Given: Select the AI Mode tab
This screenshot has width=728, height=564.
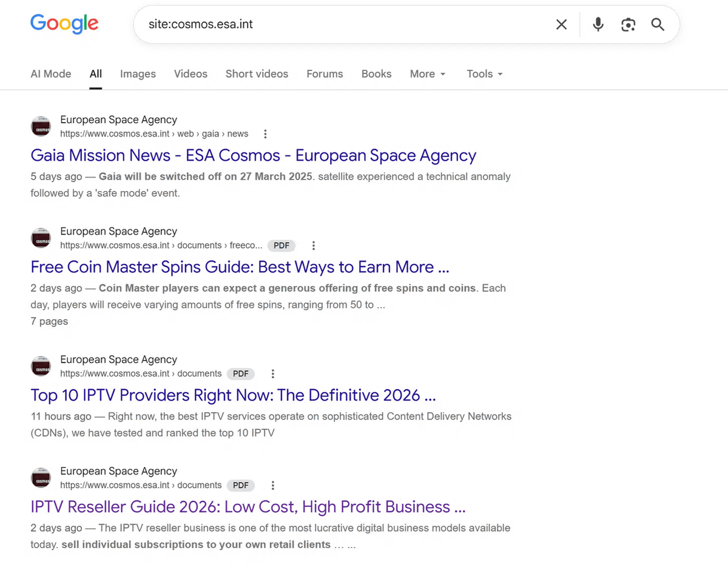Looking at the screenshot, I should (x=51, y=74).
